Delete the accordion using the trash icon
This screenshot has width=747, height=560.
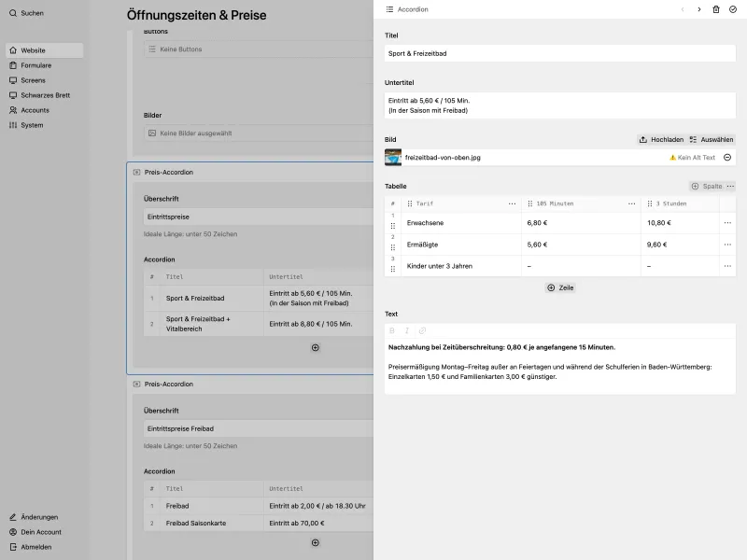(x=717, y=9)
